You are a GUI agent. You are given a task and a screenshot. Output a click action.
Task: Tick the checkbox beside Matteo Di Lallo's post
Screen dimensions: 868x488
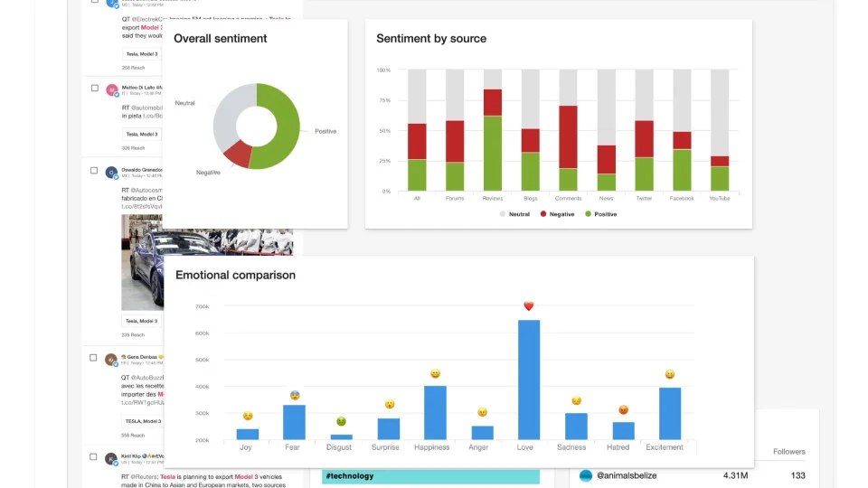point(95,88)
